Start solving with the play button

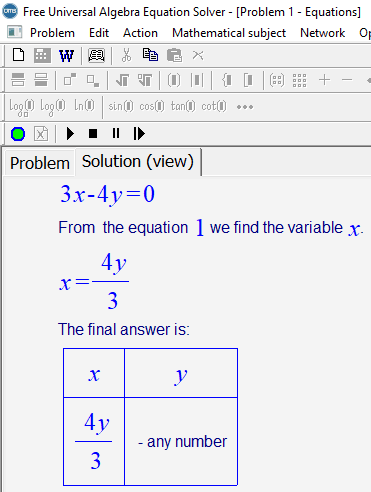tap(70, 134)
